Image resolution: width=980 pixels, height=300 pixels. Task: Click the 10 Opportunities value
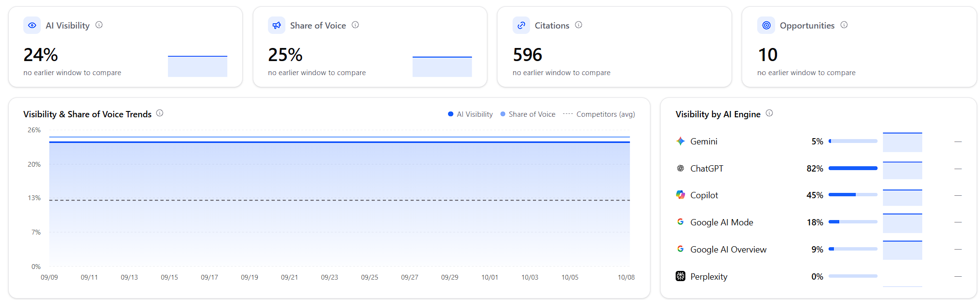[x=768, y=55]
